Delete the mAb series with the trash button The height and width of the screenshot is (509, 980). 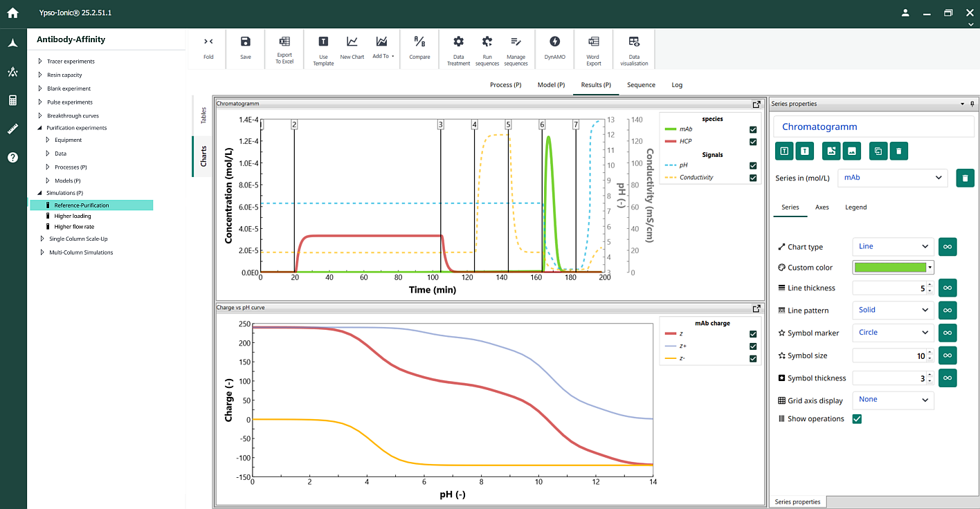point(965,178)
